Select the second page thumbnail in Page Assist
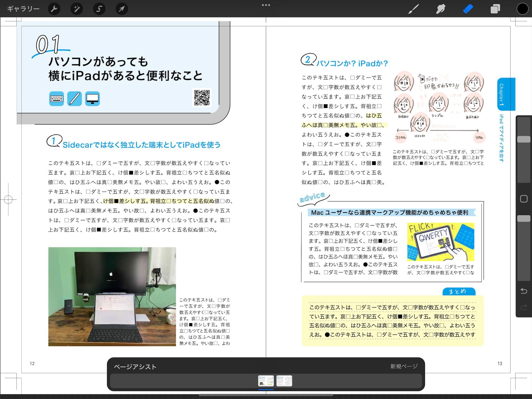 point(284,381)
